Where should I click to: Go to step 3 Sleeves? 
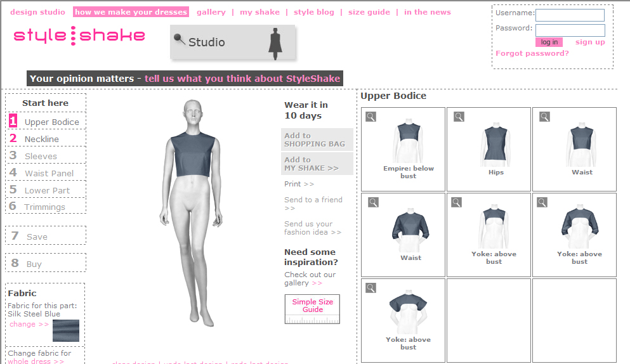click(x=46, y=155)
